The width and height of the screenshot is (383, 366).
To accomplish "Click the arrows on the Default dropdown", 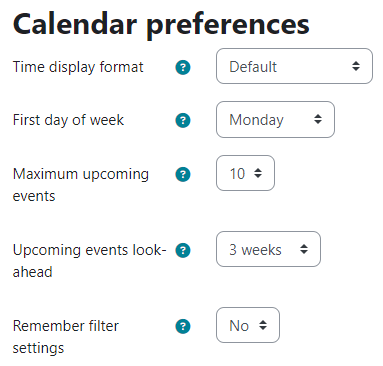I will click(356, 66).
